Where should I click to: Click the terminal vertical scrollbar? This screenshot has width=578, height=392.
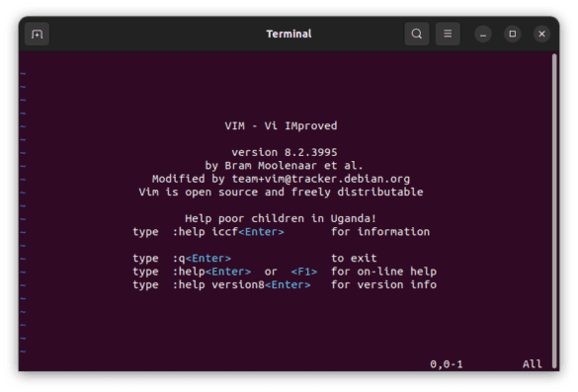click(x=554, y=210)
